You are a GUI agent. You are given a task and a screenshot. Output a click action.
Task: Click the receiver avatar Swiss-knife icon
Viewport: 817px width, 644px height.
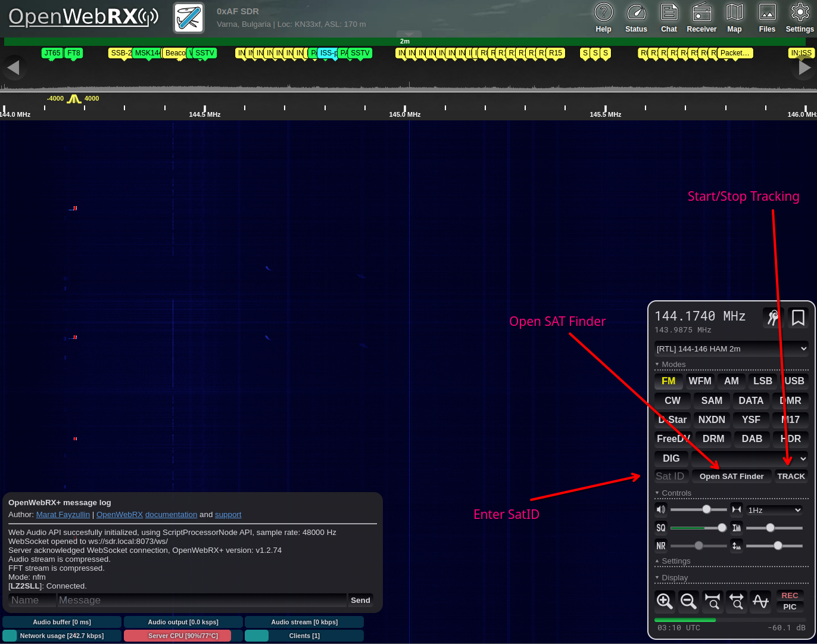(189, 18)
